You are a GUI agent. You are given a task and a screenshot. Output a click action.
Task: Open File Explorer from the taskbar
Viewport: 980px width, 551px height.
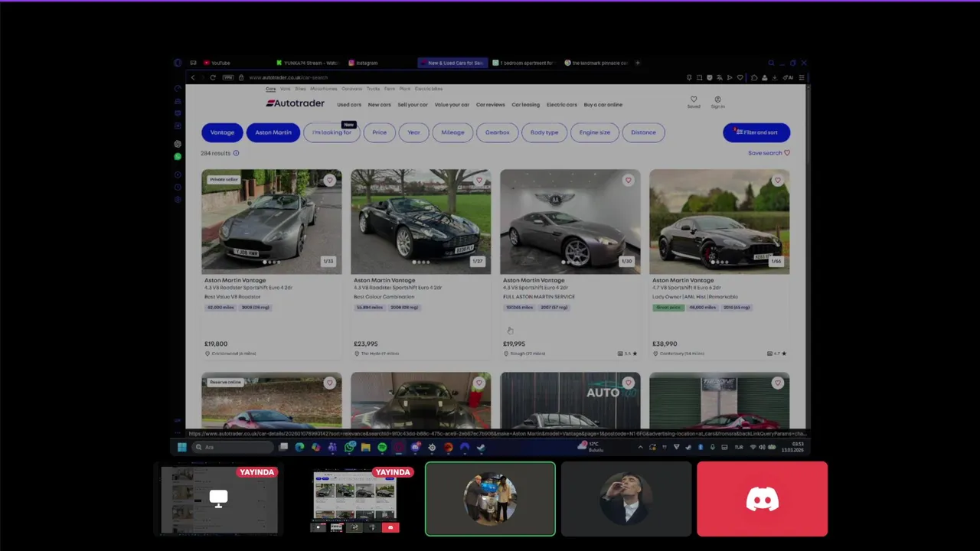pos(366,447)
